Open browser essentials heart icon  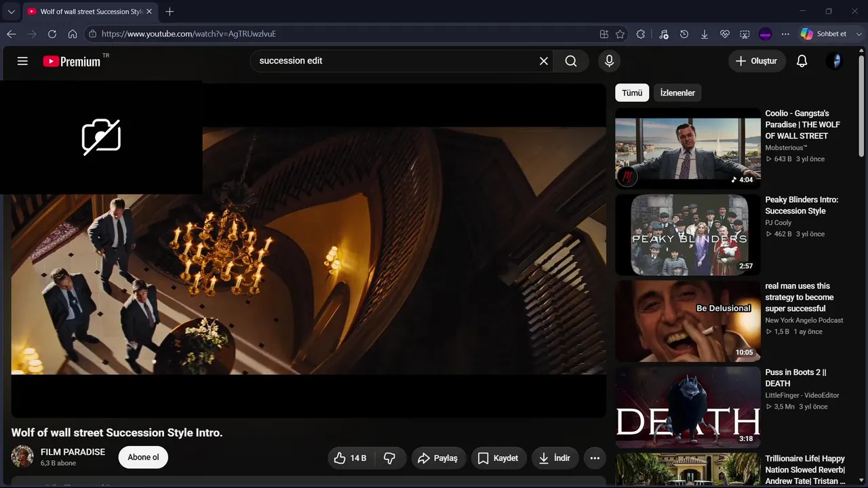[725, 34]
